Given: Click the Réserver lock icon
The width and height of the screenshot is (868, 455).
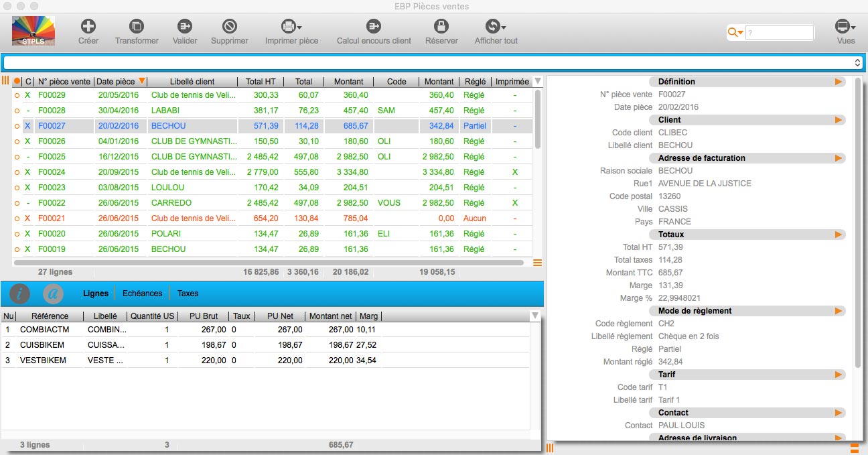Looking at the screenshot, I should (x=441, y=27).
